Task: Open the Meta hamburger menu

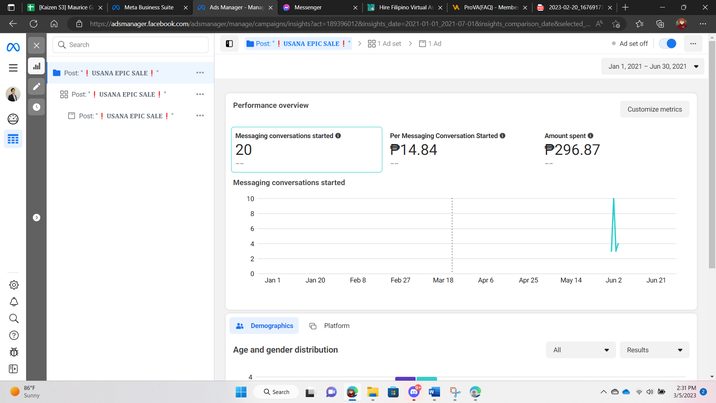Action: 13,68
